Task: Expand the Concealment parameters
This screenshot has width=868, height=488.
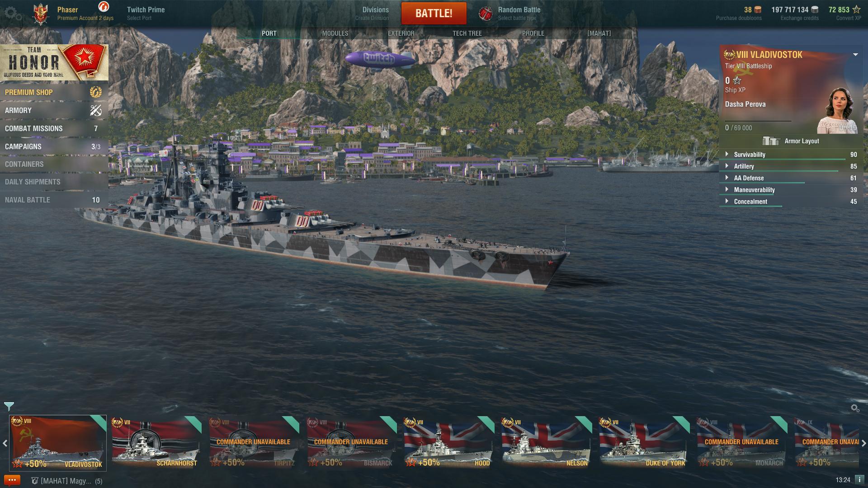Action: pyautogui.click(x=726, y=201)
